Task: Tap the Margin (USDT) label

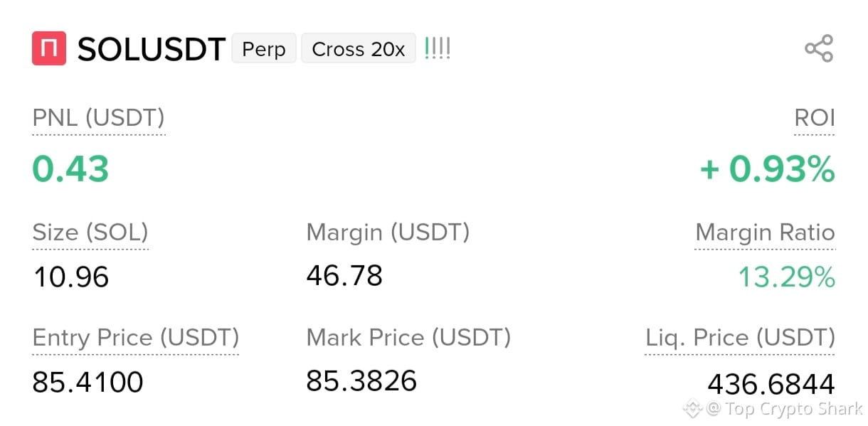Action: tap(388, 233)
